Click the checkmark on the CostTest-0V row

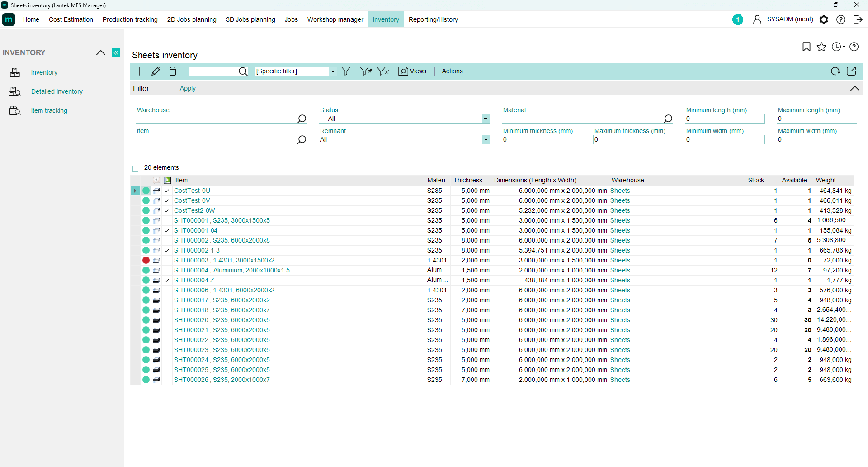tap(167, 201)
